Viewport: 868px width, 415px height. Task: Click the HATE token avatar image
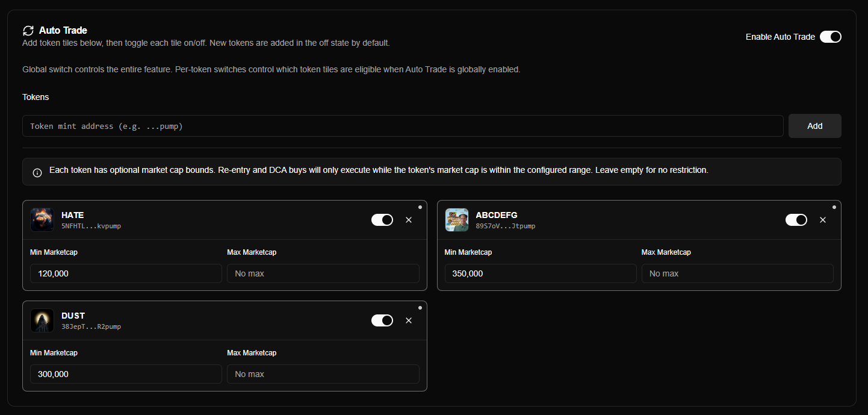pyautogui.click(x=42, y=220)
